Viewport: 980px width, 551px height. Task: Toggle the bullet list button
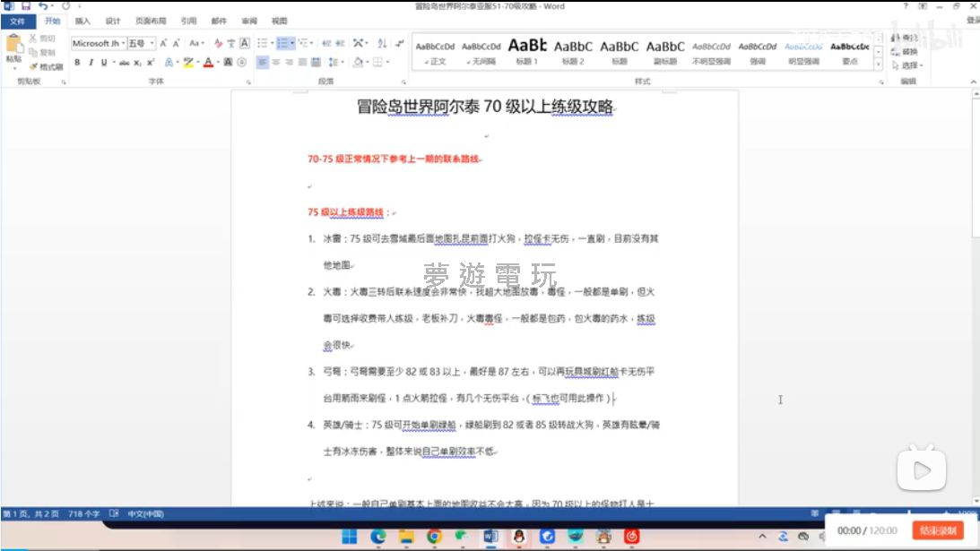pyautogui.click(x=262, y=43)
